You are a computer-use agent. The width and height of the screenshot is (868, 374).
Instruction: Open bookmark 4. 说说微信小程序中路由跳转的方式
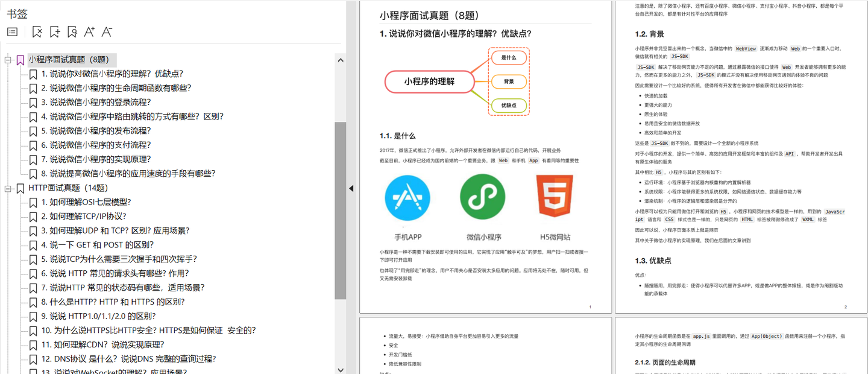(133, 116)
